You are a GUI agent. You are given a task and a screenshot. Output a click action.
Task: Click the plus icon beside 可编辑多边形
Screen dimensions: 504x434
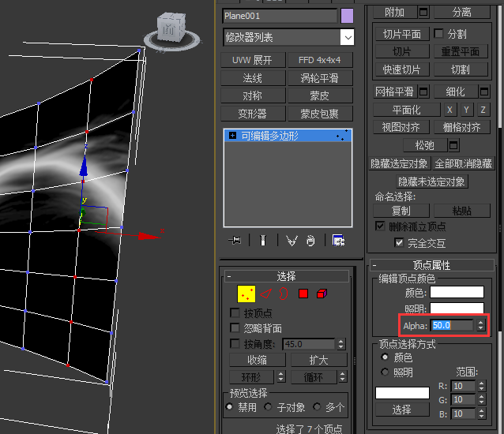coord(232,136)
